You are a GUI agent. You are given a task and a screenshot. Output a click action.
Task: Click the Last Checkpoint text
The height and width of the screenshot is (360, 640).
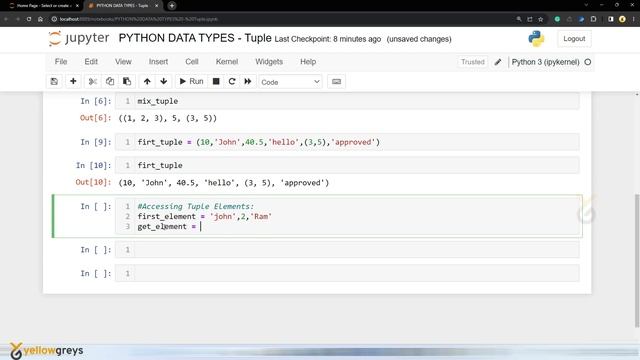pos(327,39)
